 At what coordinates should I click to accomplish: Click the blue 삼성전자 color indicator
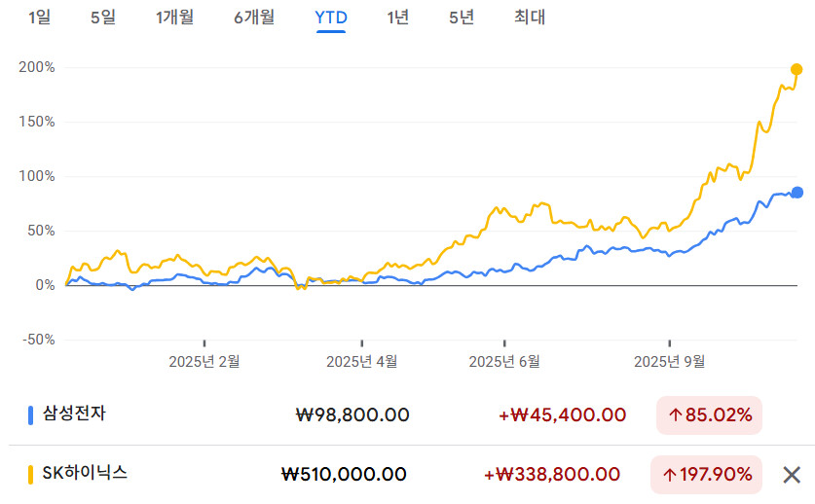[x=30, y=414]
